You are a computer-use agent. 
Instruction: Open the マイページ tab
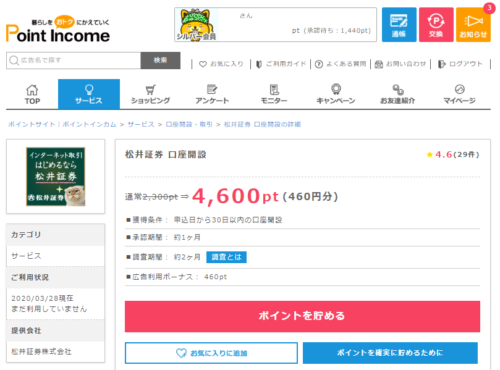point(459,94)
